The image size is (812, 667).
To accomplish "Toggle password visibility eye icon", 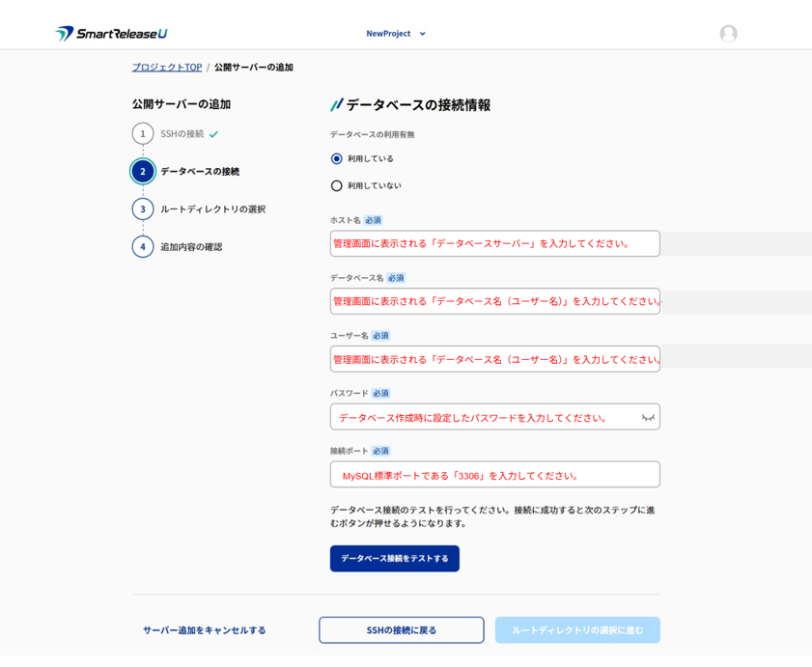I will point(648,418).
